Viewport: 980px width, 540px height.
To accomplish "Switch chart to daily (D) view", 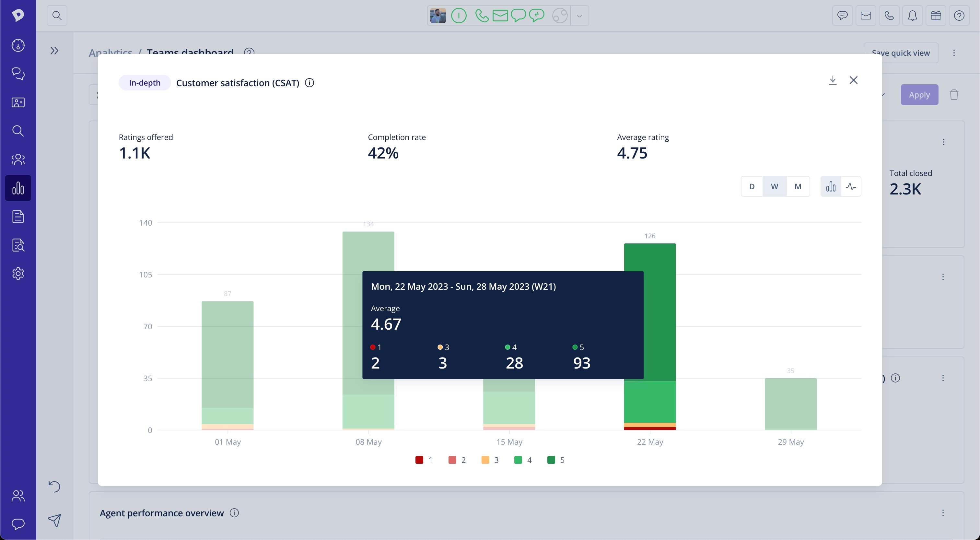I will tap(752, 186).
